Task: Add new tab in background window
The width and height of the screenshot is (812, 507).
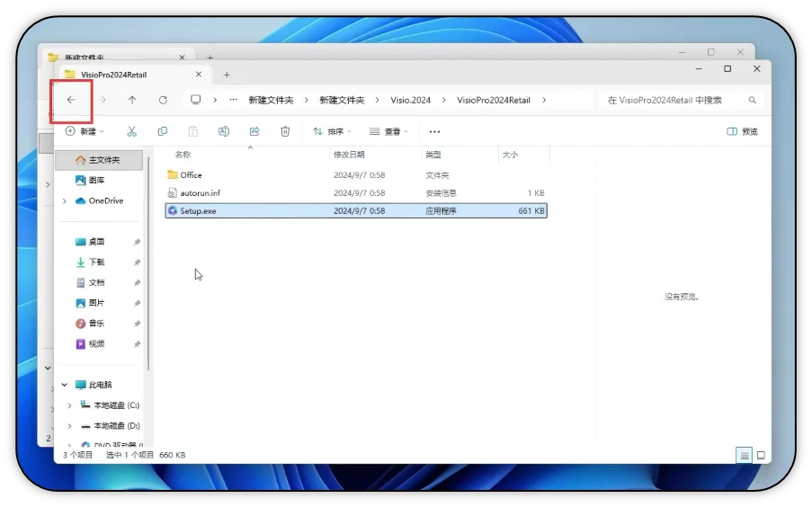Action: [210, 57]
